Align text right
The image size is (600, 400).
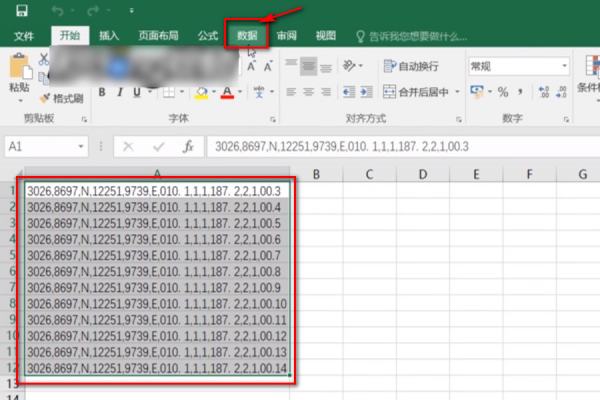click(326, 92)
